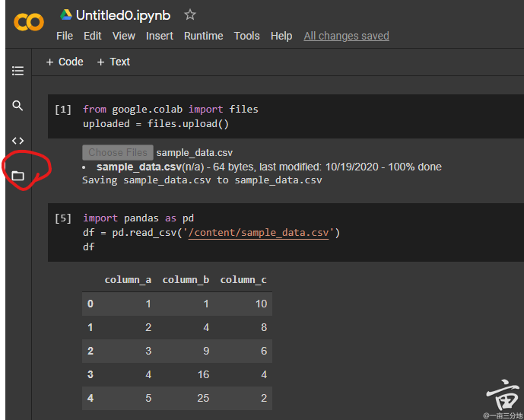Open the Runtime menu
Viewport: 524px width, 420px height.
pyautogui.click(x=203, y=36)
